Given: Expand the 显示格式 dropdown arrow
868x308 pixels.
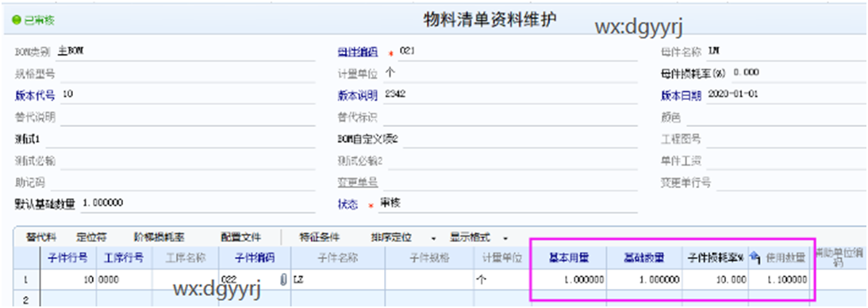Looking at the screenshot, I should click(505, 238).
